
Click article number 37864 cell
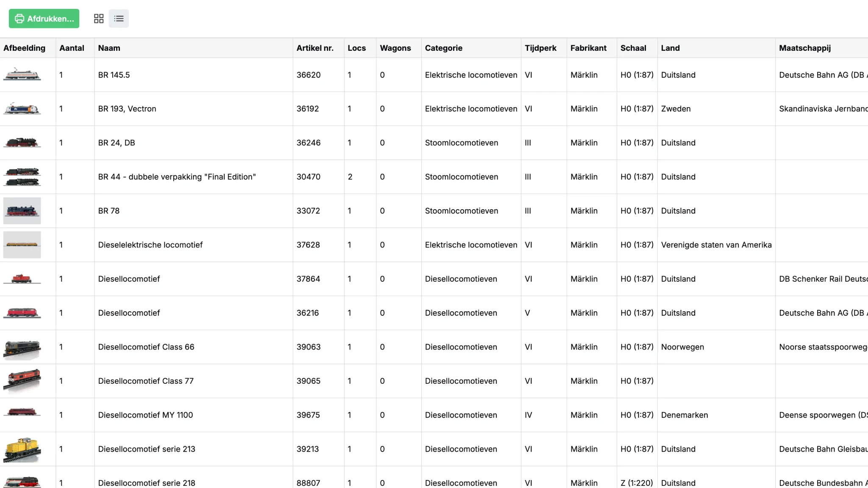click(308, 279)
